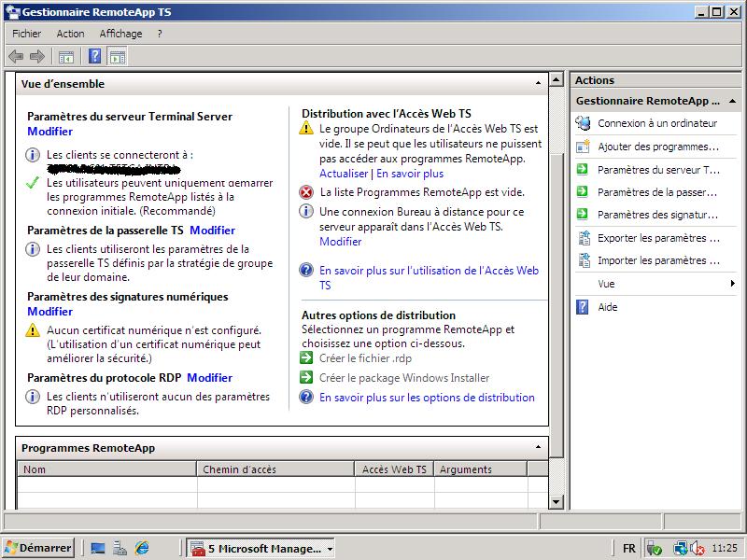747x560 pixels.
Task: Collapse the Vue d'ensemble section
Action: [x=538, y=83]
